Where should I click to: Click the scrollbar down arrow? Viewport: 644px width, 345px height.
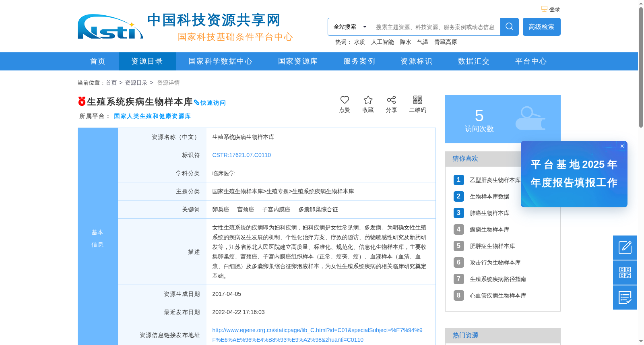click(x=641, y=341)
